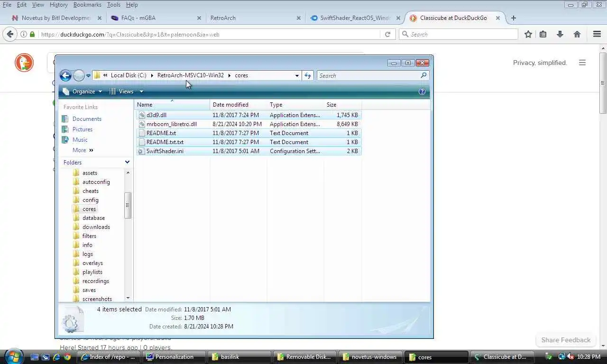Select the overlays folder in tree

point(92,263)
